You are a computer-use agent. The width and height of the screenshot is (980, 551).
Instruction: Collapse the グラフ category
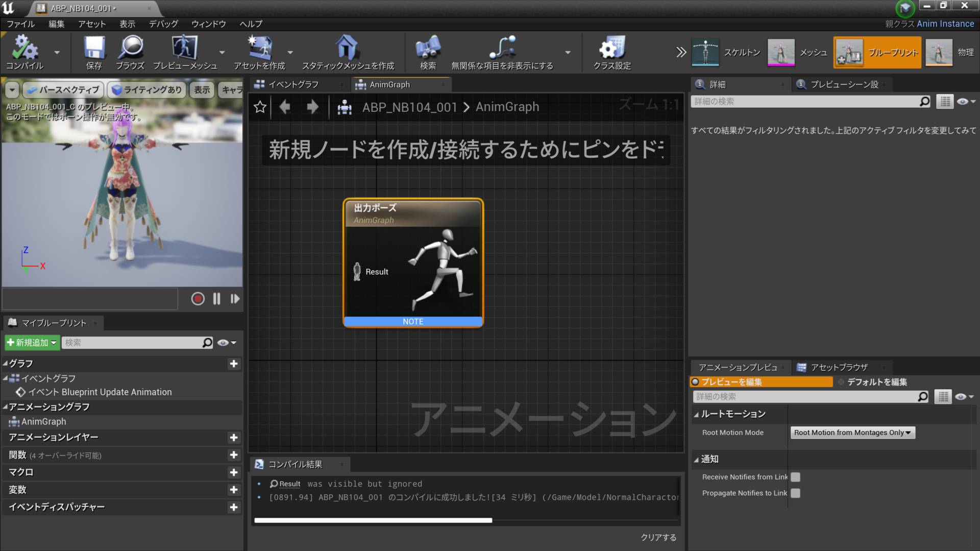(5, 364)
